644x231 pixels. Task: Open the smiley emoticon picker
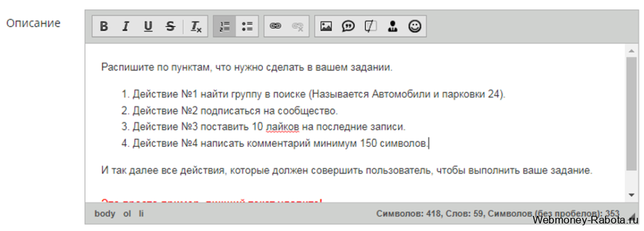click(415, 26)
